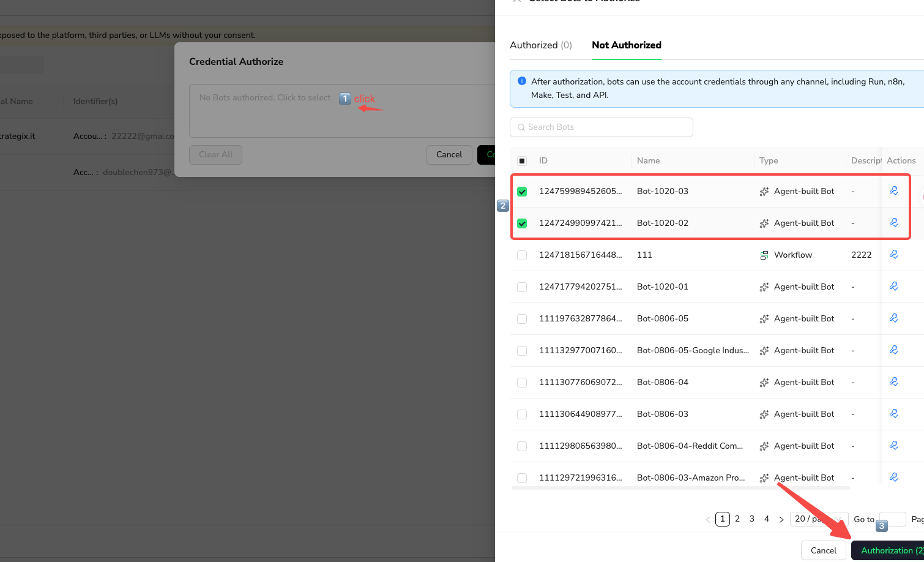The height and width of the screenshot is (562, 924).
Task: Click Cancel in the Credential Authorize dialog
Action: coord(449,155)
